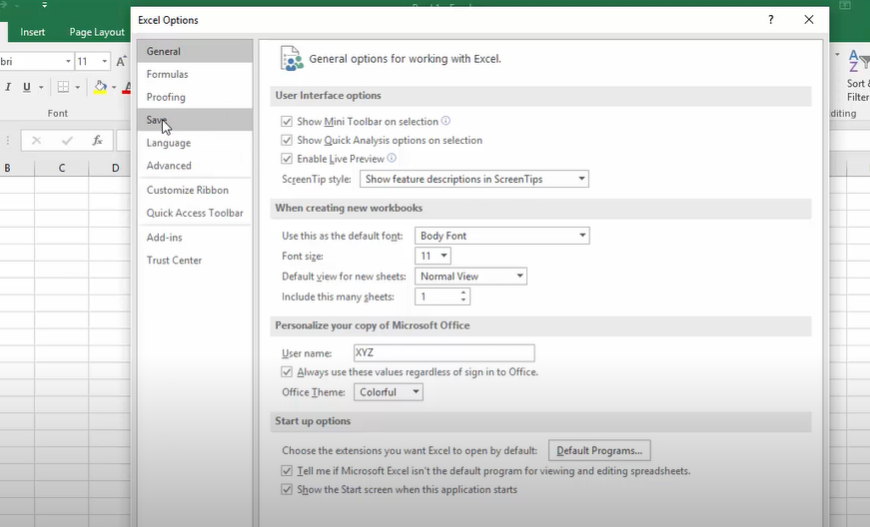
Task: Open Customize Ribbon settings
Action: (x=195, y=190)
